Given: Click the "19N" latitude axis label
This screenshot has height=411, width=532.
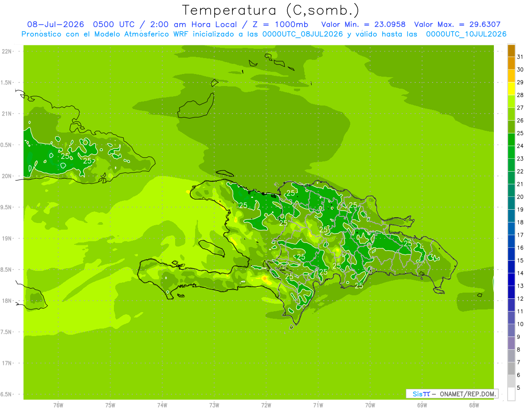Looking at the screenshot, I should tap(8, 239).
